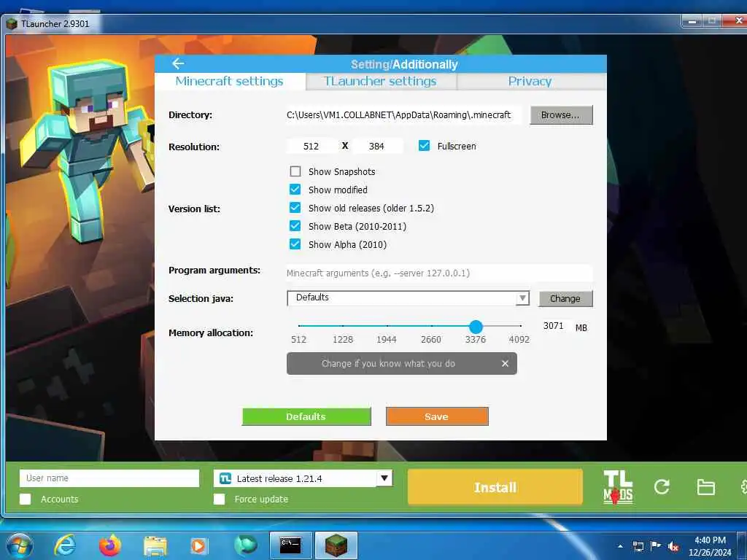This screenshot has width=747, height=560.
Task: Click the refresh icon in bottom bar
Action: pyautogui.click(x=662, y=486)
